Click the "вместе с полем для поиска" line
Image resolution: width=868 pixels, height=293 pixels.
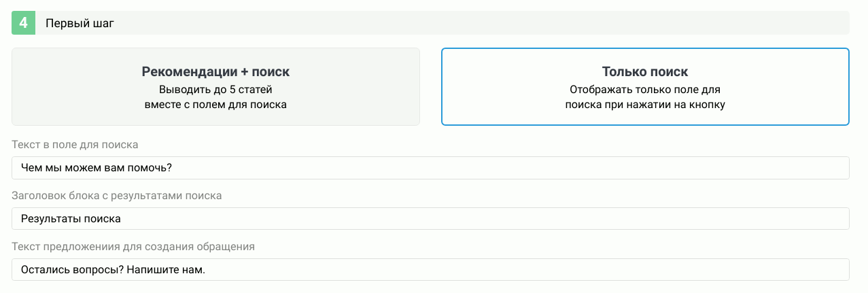click(x=215, y=105)
